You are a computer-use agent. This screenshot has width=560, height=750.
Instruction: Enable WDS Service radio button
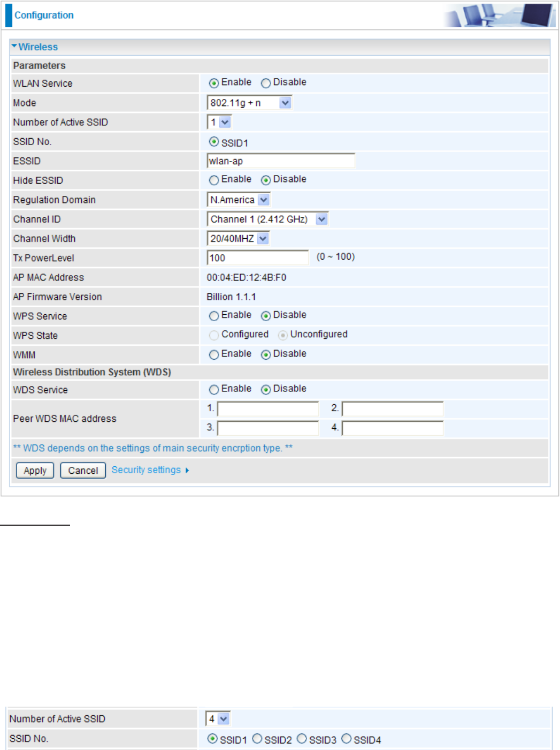pos(214,390)
